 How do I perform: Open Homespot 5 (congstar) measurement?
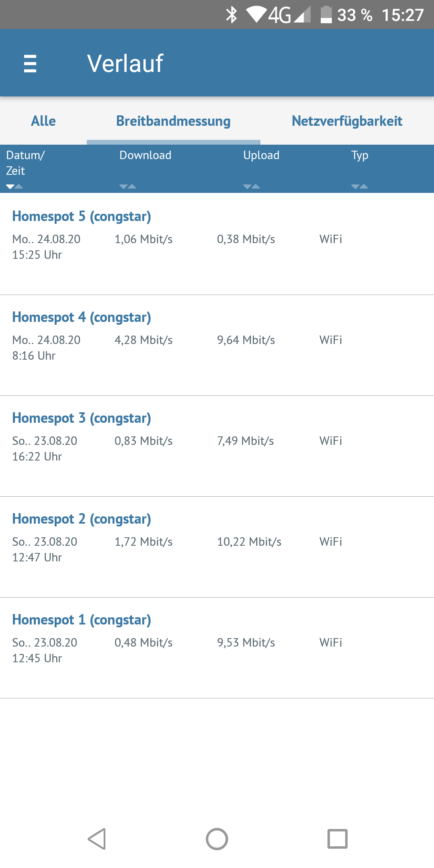82,217
